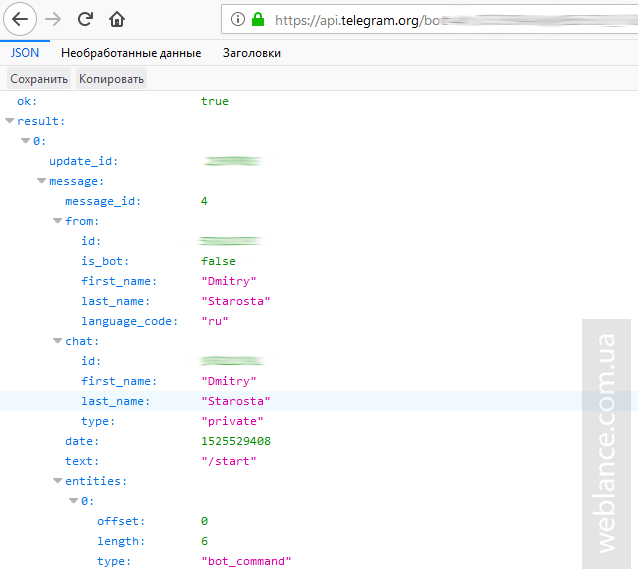Click the forward navigation arrow
Viewport: 638px width, 576px height.
click(53, 19)
